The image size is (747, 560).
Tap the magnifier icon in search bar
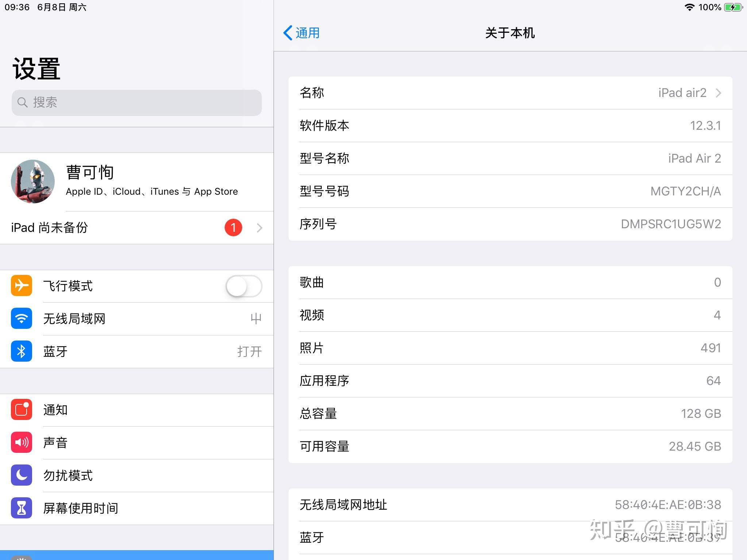23,102
